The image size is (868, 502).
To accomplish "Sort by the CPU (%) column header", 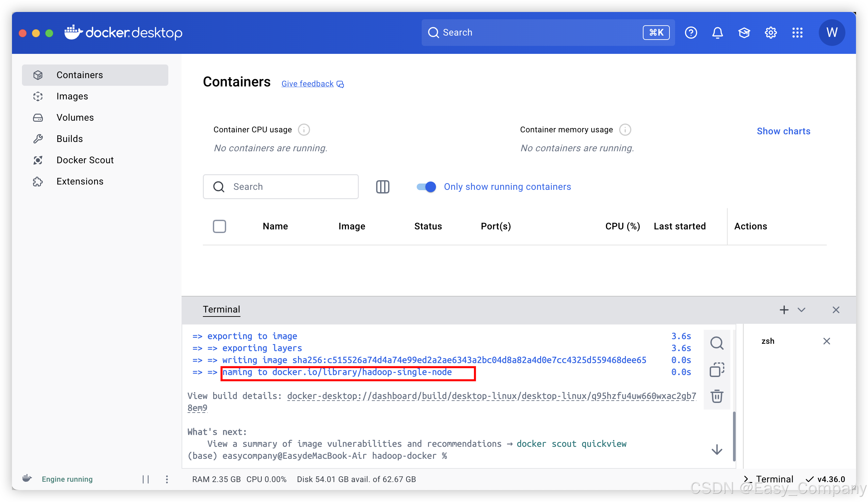I will [x=623, y=226].
